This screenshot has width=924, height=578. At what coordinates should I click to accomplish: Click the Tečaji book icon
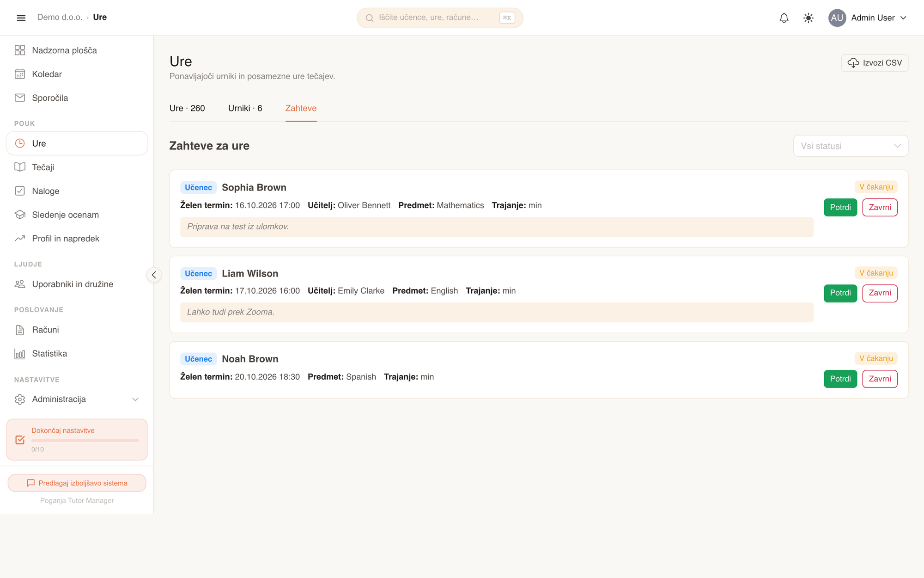pyautogui.click(x=20, y=167)
